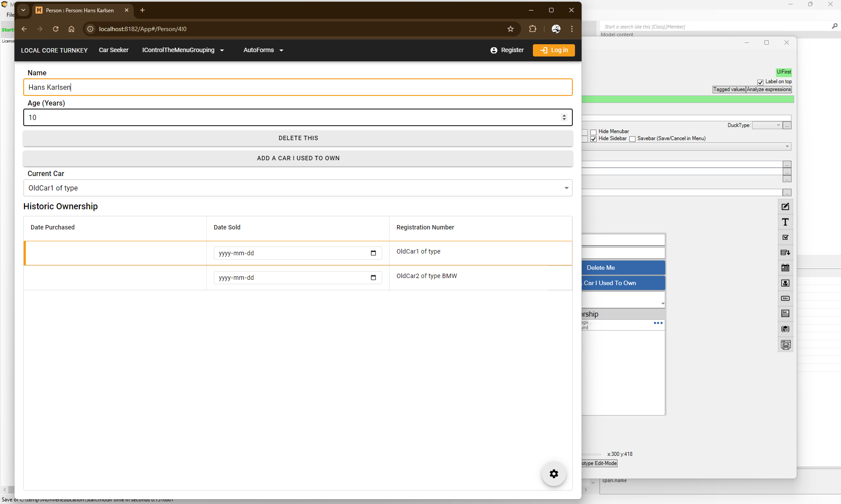Toggle the Savebar (Save/Cancel in Menu) checkbox
This screenshot has width=841, height=504.
click(632, 139)
